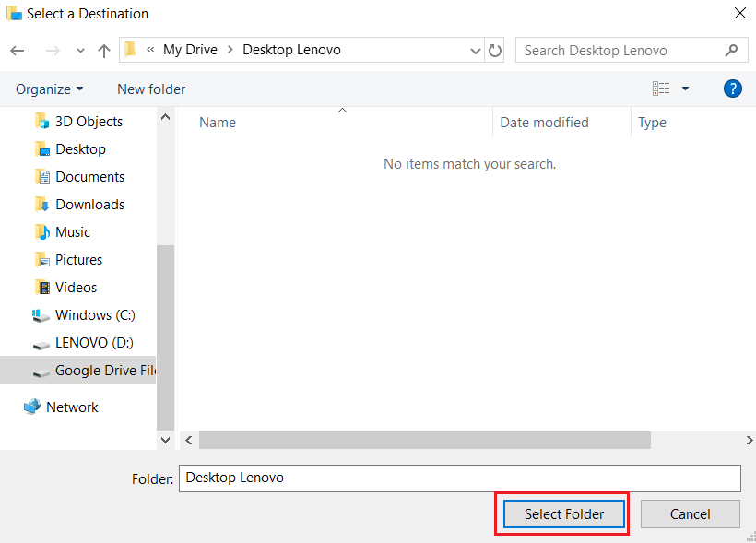Click the Network globe icon
The width and height of the screenshot is (756, 543).
32,407
